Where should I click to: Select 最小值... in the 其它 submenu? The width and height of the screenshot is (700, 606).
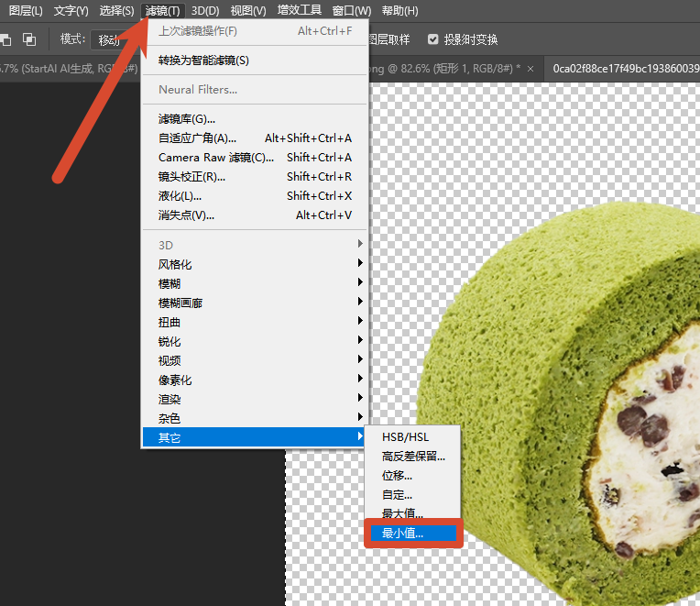(413, 534)
